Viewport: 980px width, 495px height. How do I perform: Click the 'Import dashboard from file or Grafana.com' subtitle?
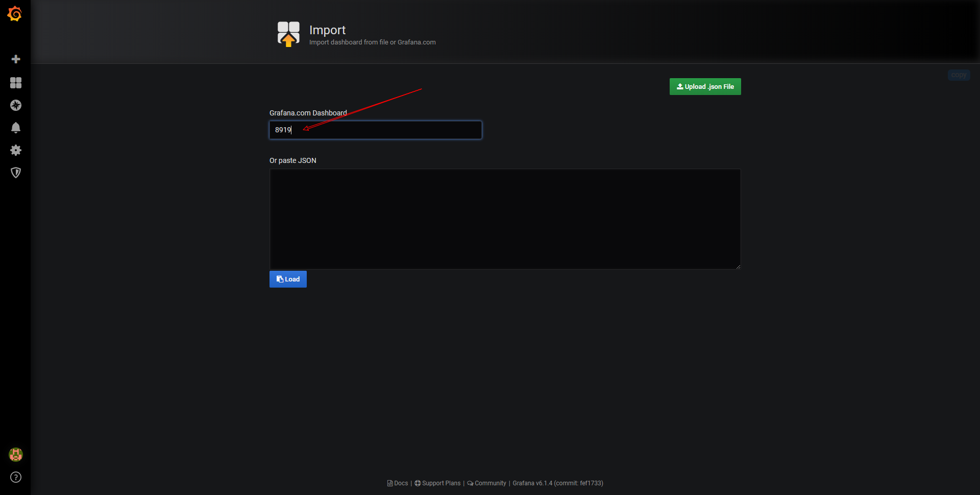(373, 42)
